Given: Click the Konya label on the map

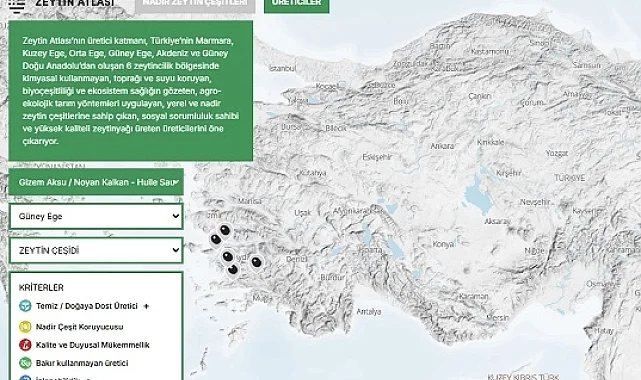Looking at the screenshot, I should pos(443,244).
